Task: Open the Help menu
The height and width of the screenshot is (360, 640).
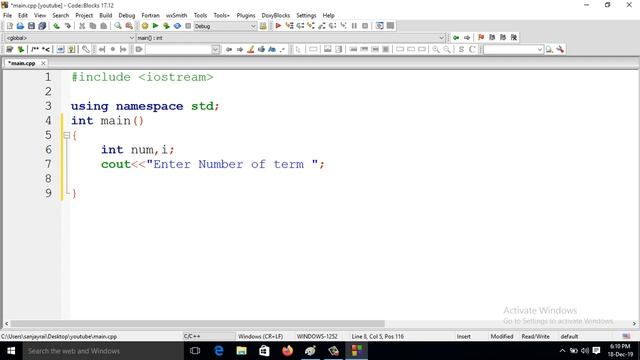Action: tap(329, 15)
